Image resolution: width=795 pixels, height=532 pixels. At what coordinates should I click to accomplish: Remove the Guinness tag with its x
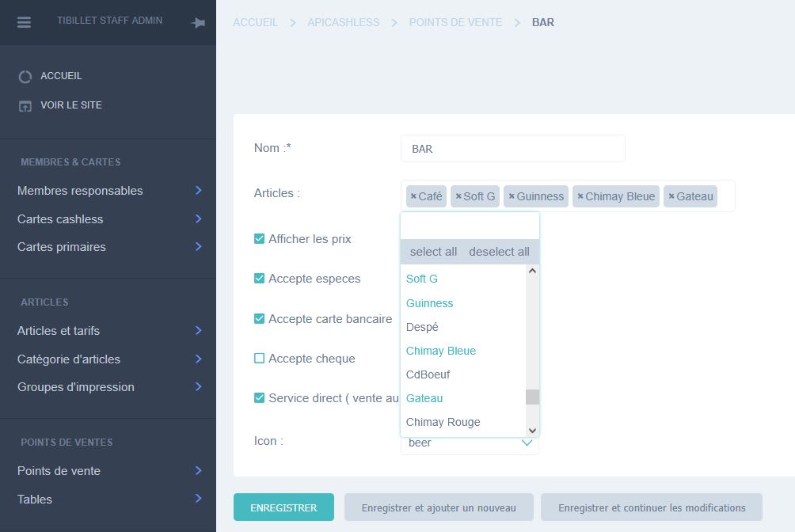[512, 196]
